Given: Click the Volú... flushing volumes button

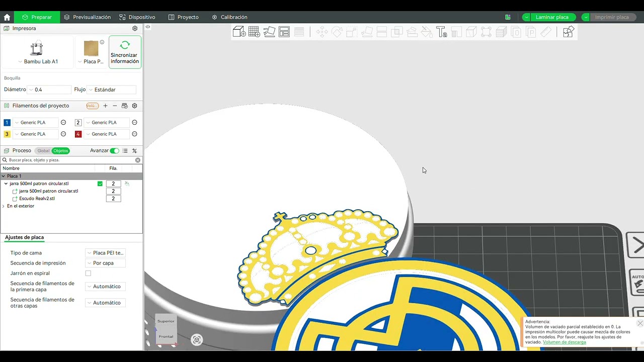Looking at the screenshot, I should pyautogui.click(x=92, y=106).
